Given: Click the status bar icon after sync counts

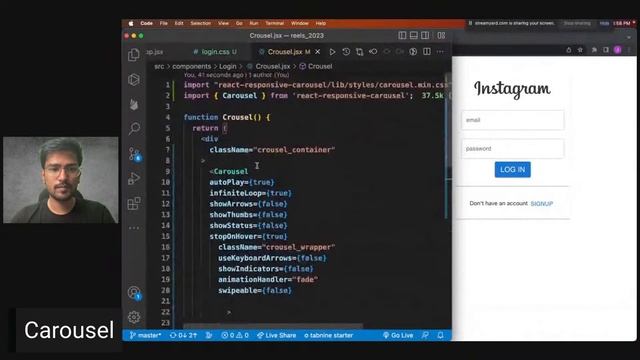Looking at the screenshot, I should [x=209, y=336].
